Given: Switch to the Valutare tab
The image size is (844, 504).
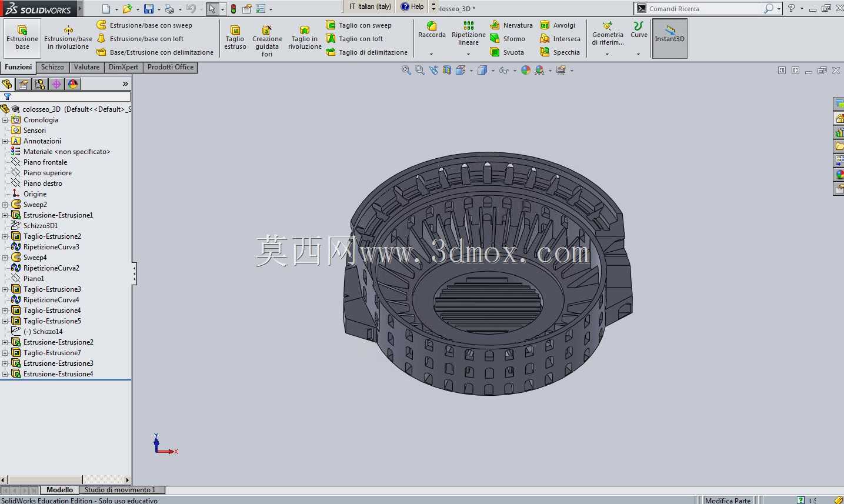Looking at the screenshot, I should 86,67.
